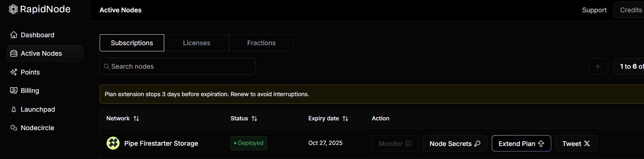This screenshot has width=644, height=159.
Task: Click the Search nodes input field
Action: [x=178, y=66]
